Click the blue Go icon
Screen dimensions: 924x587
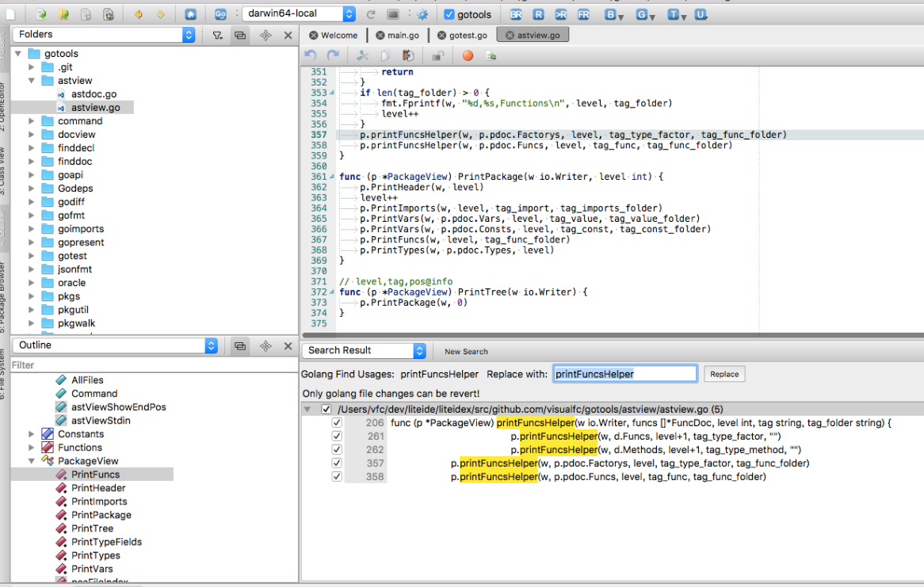coord(220,14)
